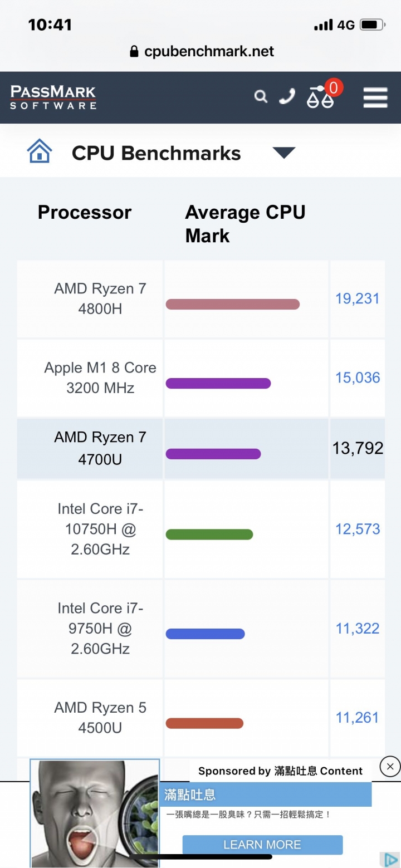Tap the phone contact icon

(x=287, y=97)
